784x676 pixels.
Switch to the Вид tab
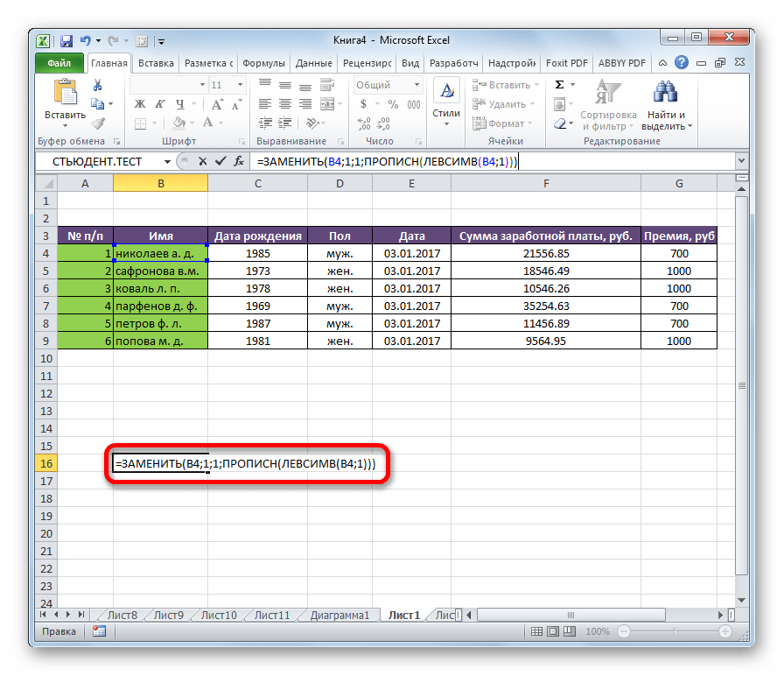tap(410, 63)
